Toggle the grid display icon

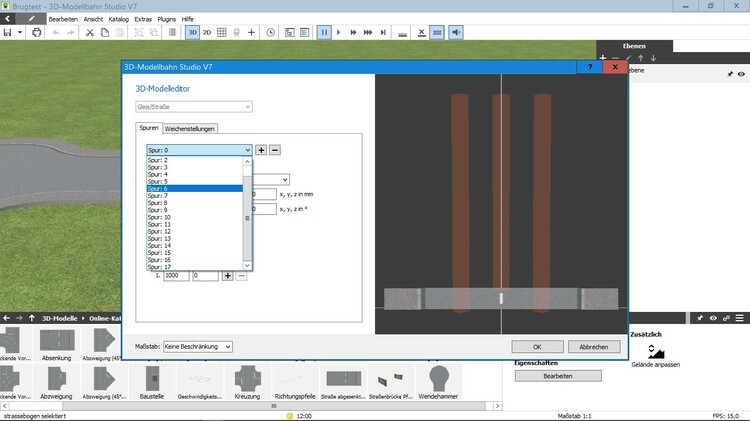[222, 33]
